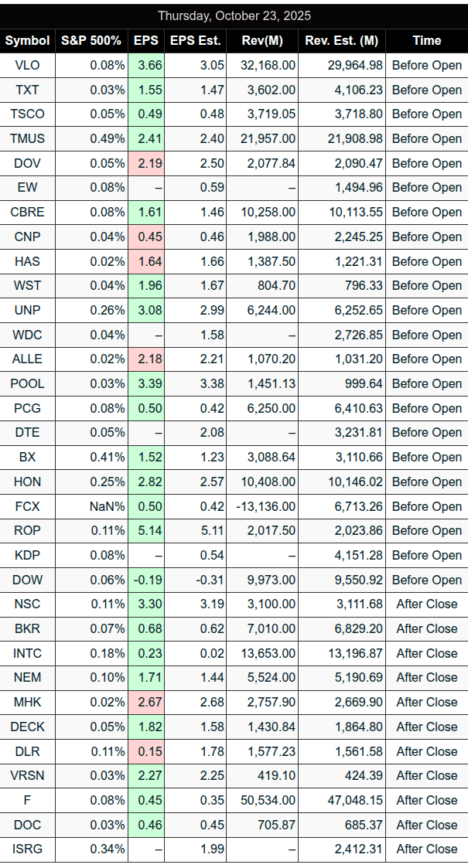468x868 pixels.
Task: Select the Rev(M) column header
Action: 261,40
